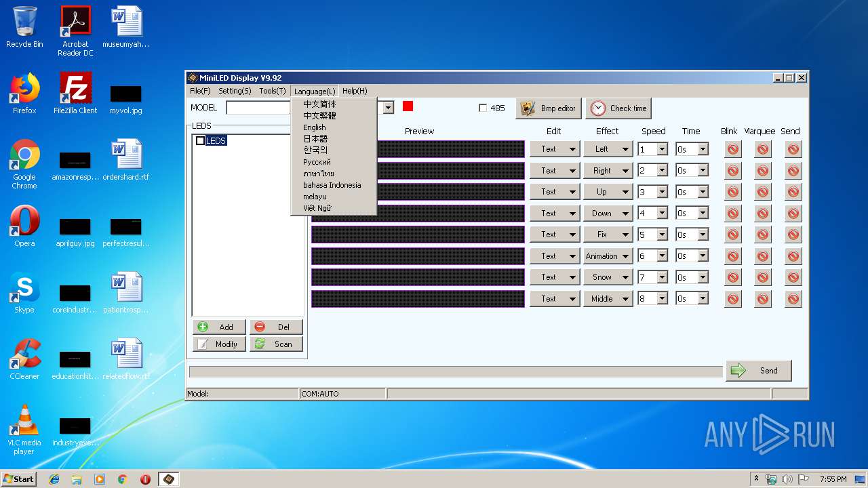Open speed dropdown showing 1
This screenshot has width=868, height=488.
663,149
